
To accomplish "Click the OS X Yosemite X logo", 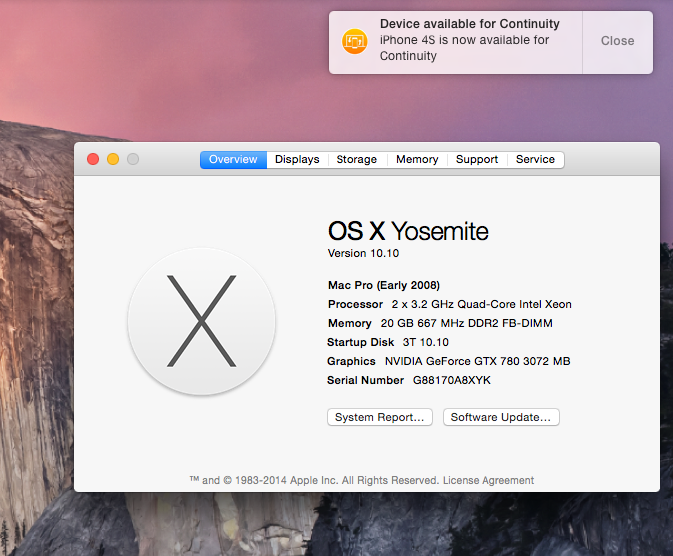I will [202, 321].
